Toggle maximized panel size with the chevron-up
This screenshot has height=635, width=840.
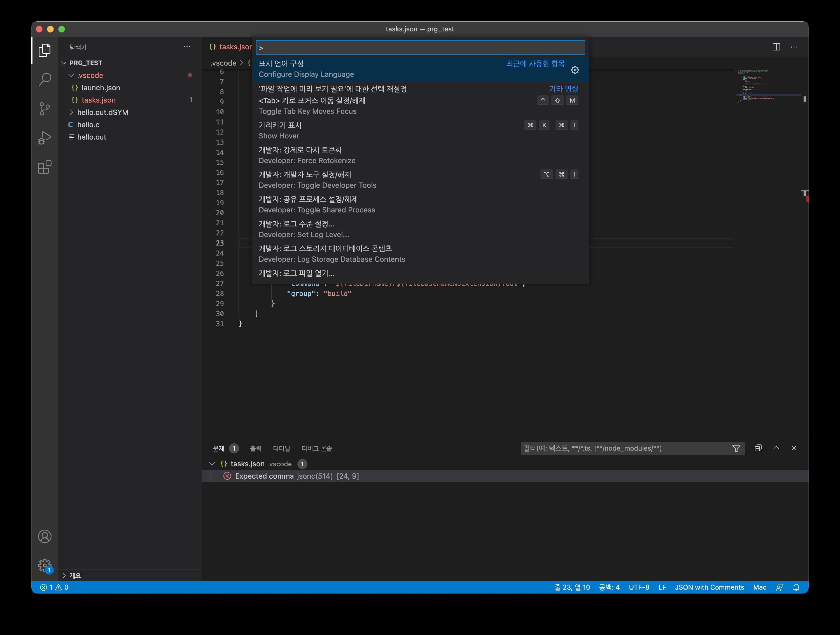(x=776, y=448)
